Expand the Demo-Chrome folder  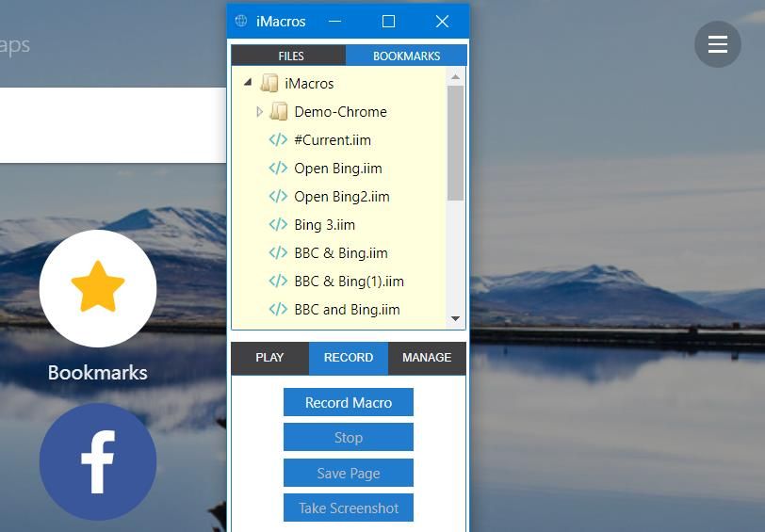[x=259, y=112]
